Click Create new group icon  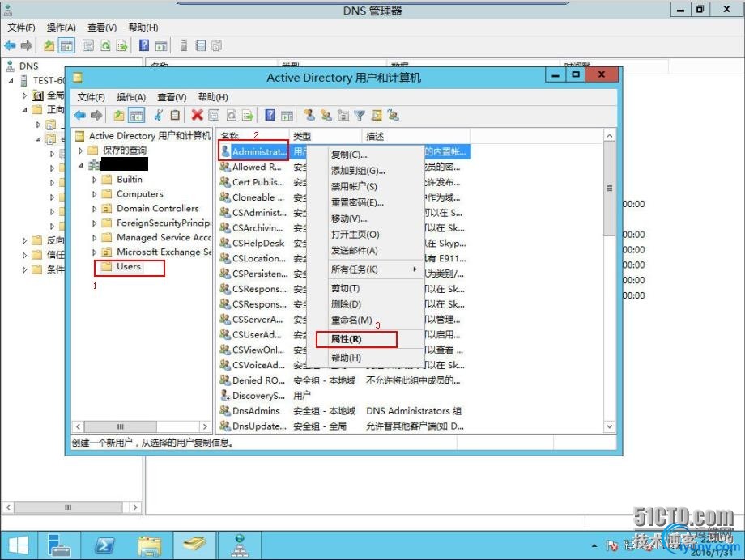tap(326, 116)
